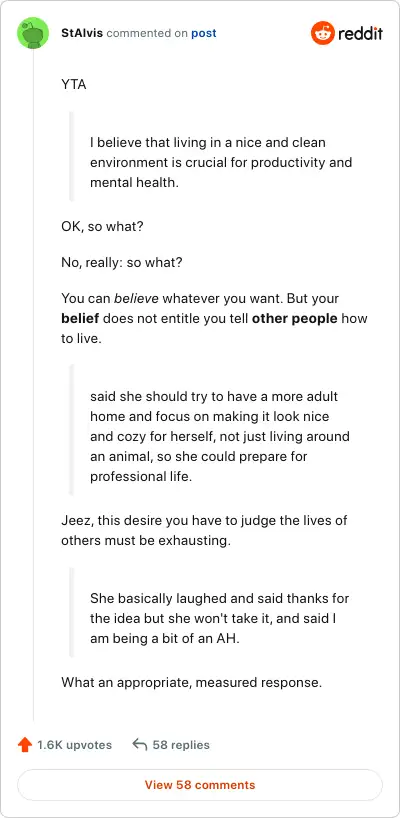The image size is (400, 818).
Task: Click "What an appropriate, measured response."
Action: pyautogui.click(x=191, y=682)
